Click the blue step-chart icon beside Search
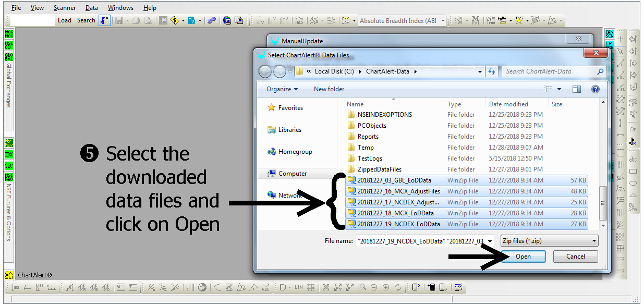The width and height of the screenshot is (644, 305). (x=104, y=20)
